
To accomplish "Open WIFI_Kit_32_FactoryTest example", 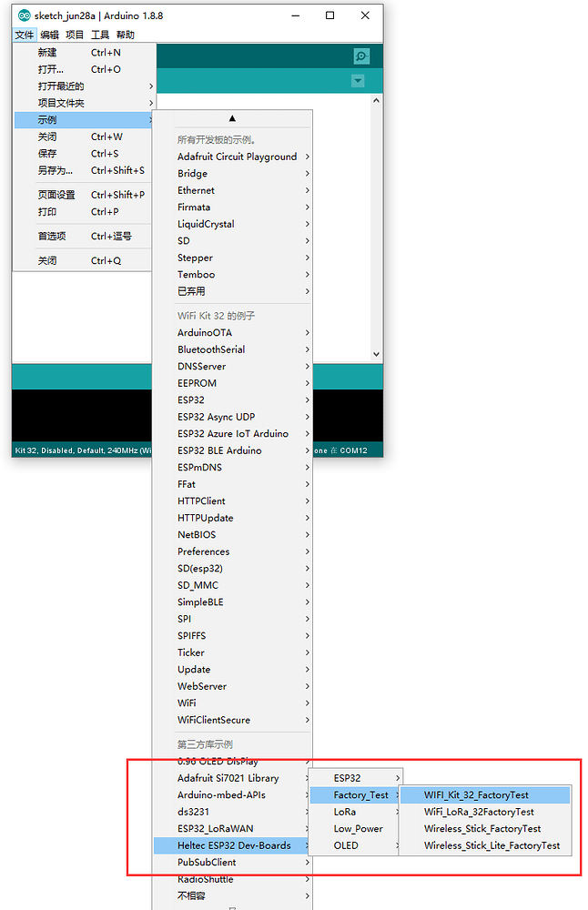I will coord(476,794).
